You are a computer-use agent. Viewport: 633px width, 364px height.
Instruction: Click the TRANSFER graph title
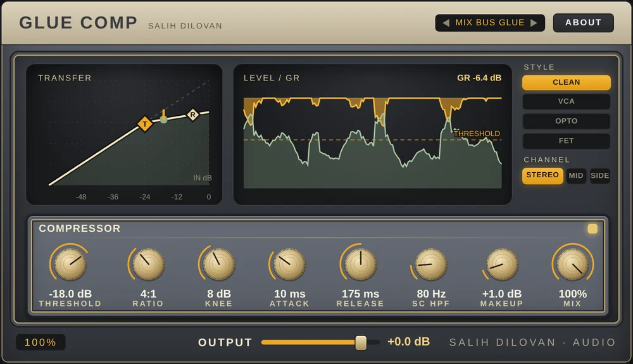tap(65, 78)
